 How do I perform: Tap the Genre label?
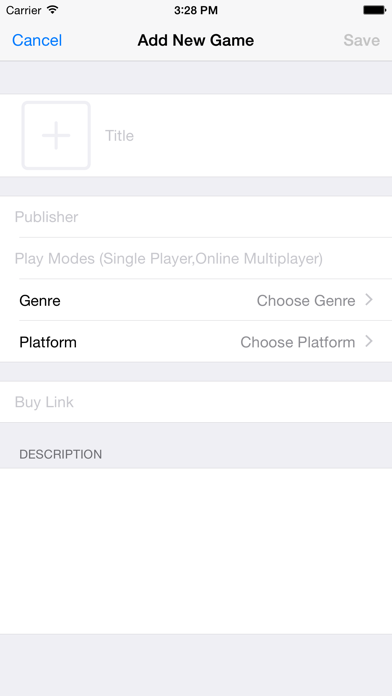tap(40, 301)
